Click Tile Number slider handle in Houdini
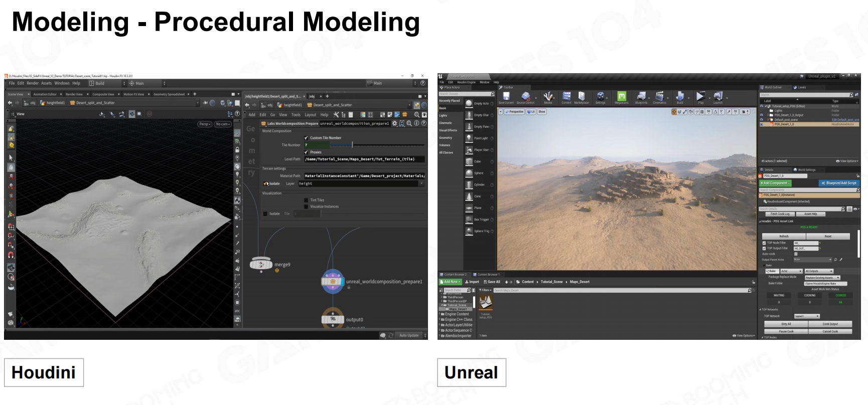868x405 pixels. [x=353, y=145]
